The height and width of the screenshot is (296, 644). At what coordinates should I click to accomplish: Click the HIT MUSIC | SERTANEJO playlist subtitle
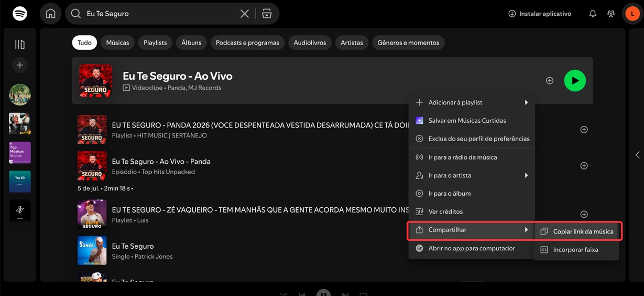[172, 135]
